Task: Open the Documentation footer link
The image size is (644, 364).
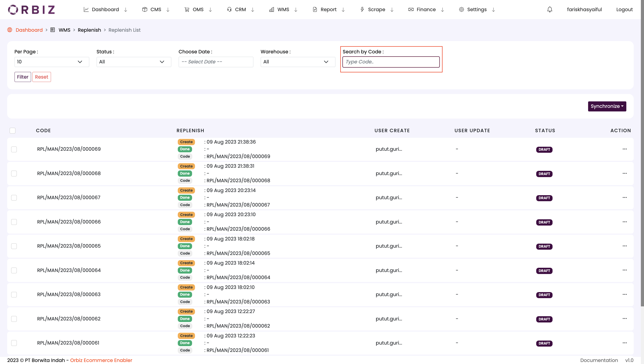Action: pyautogui.click(x=599, y=360)
